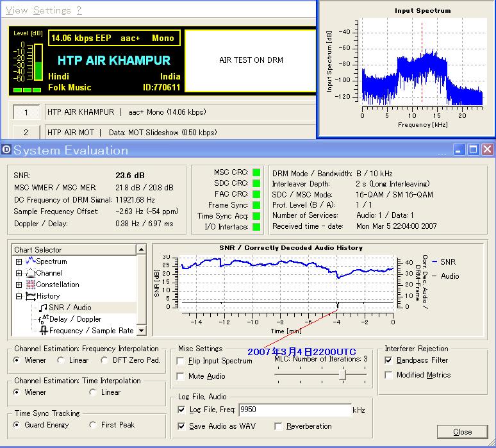Enable the Mute Audio checkbox
Viewport: 496px width, 448px height.
tap(180, 376)
